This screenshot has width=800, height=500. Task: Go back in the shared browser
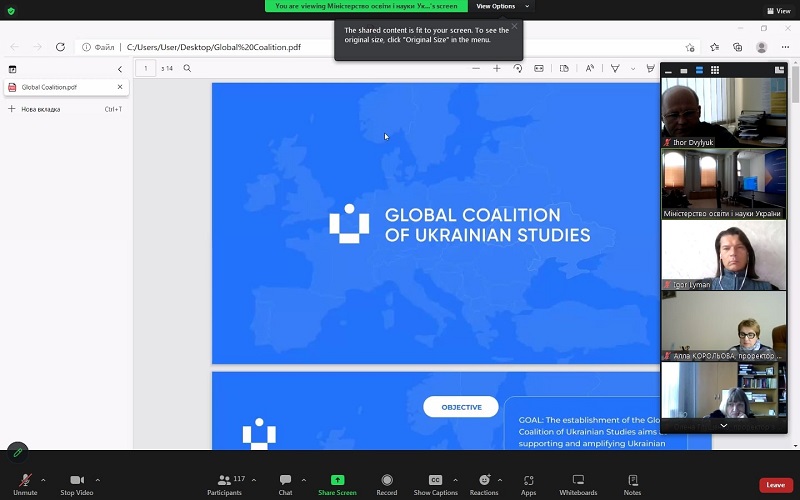click(x=14, y=47)
